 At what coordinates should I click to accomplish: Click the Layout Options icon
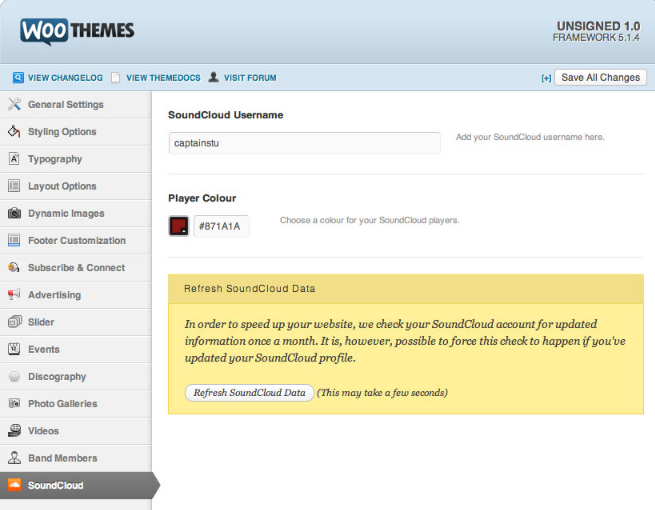click(x=14, y=186)
